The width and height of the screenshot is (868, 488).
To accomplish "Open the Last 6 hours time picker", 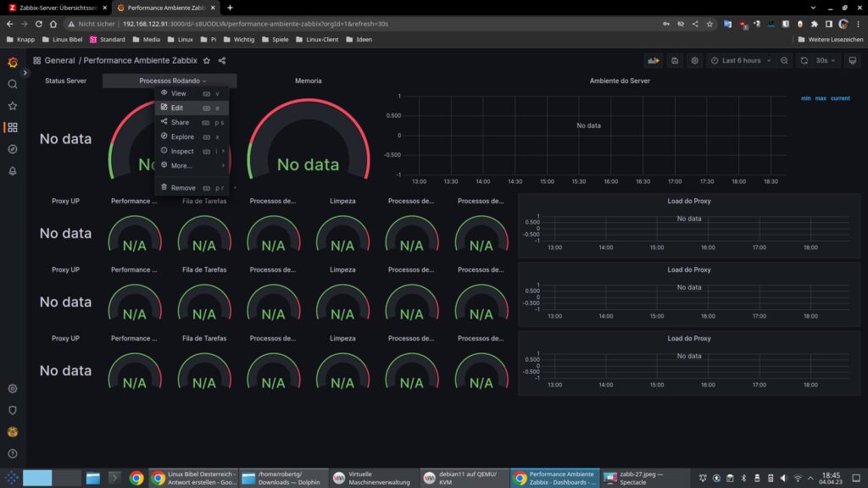I will [741, 60].
